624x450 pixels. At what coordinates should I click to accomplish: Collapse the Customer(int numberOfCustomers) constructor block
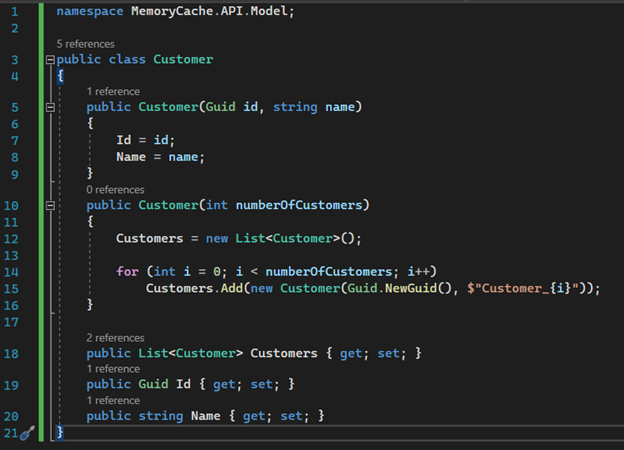[x=50, y=205]
